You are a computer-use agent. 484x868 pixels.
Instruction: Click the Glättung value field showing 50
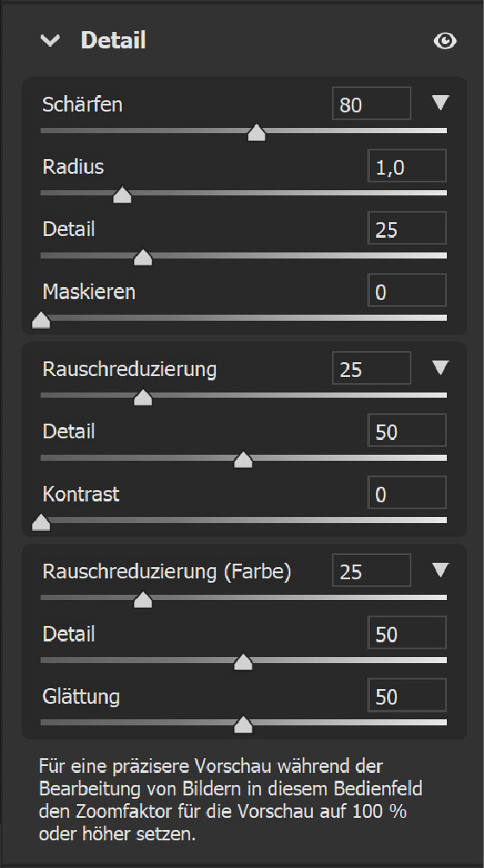coord(407,695)
